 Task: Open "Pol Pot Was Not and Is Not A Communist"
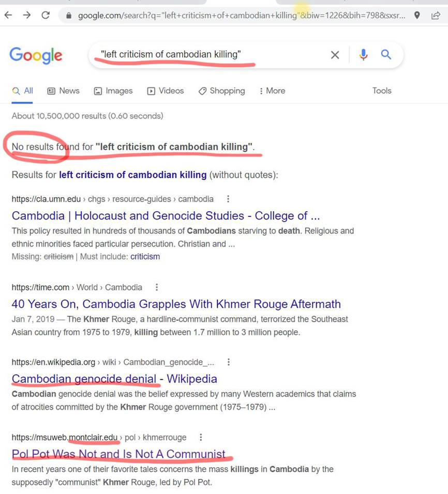tap(118, 454)
